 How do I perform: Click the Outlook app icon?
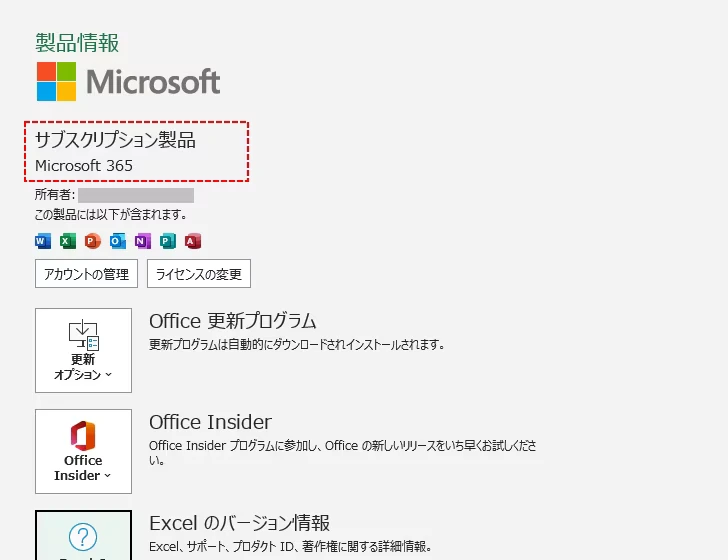[x=118, y=241]
